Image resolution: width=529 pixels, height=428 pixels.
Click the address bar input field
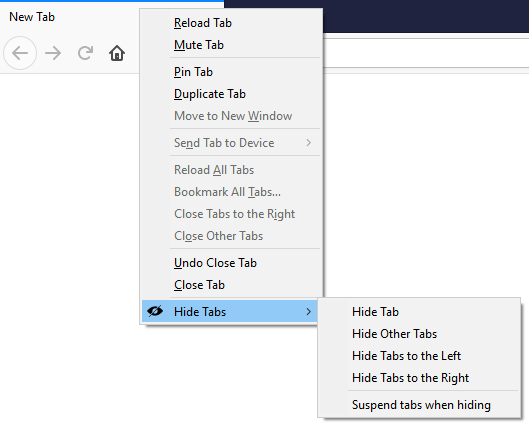point(426,53)
